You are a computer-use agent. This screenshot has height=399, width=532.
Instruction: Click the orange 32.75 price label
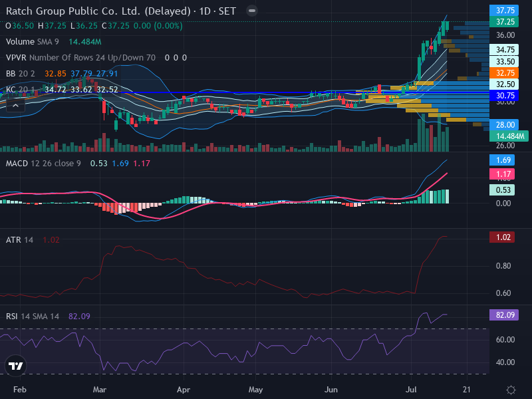(503, 73)
